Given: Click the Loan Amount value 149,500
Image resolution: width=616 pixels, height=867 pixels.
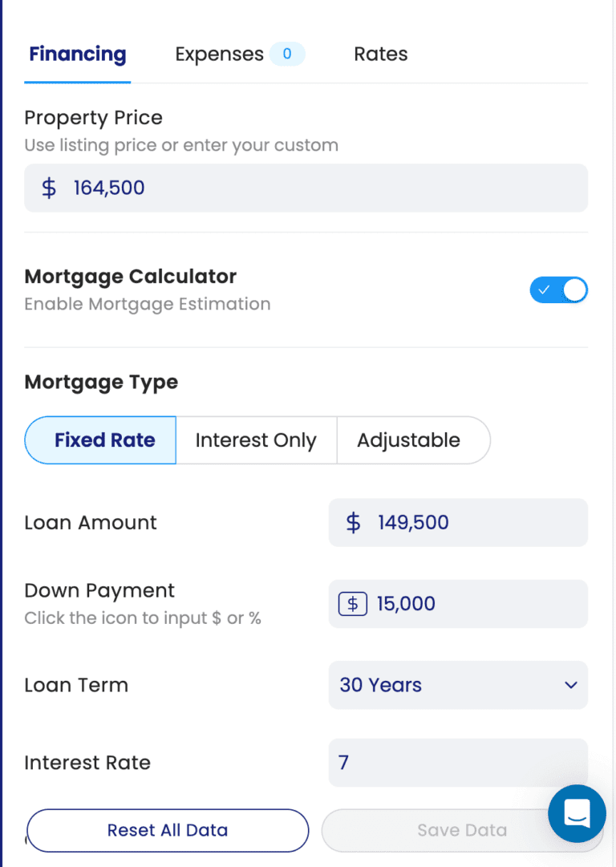Looking at the screenshot, I should point(413,523).
